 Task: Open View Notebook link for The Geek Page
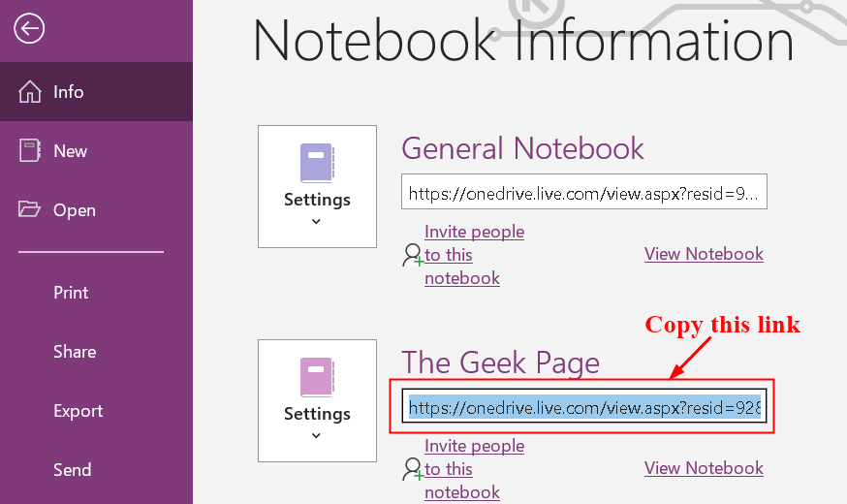pos(704,468)
